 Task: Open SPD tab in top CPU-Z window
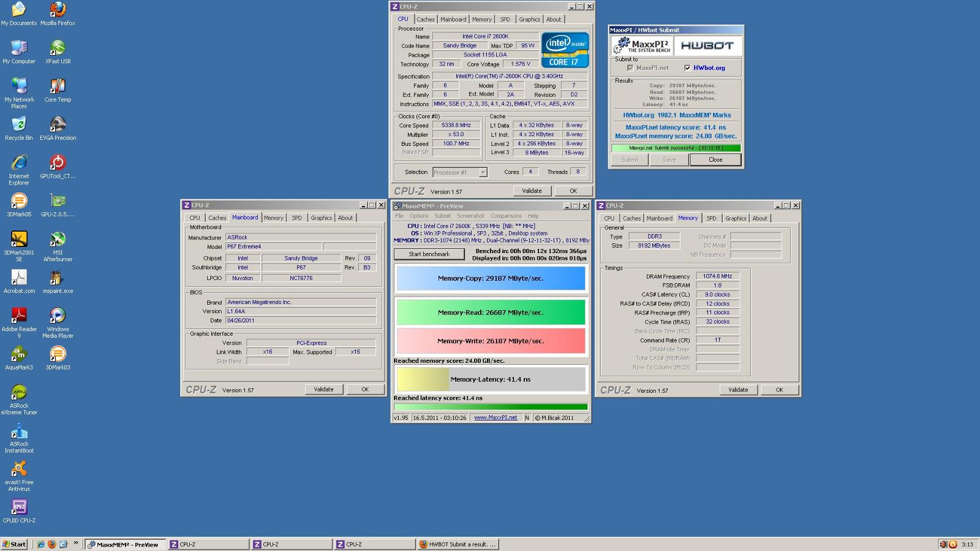[x=505, y=20]
